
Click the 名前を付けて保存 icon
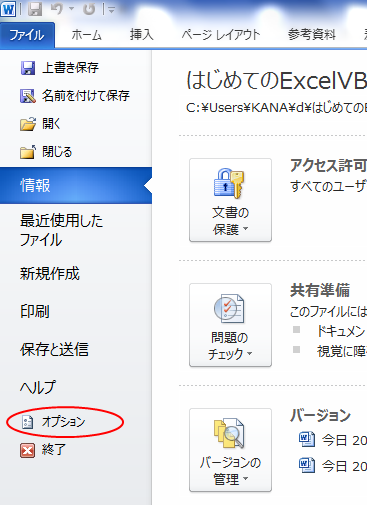click(28, 96)
